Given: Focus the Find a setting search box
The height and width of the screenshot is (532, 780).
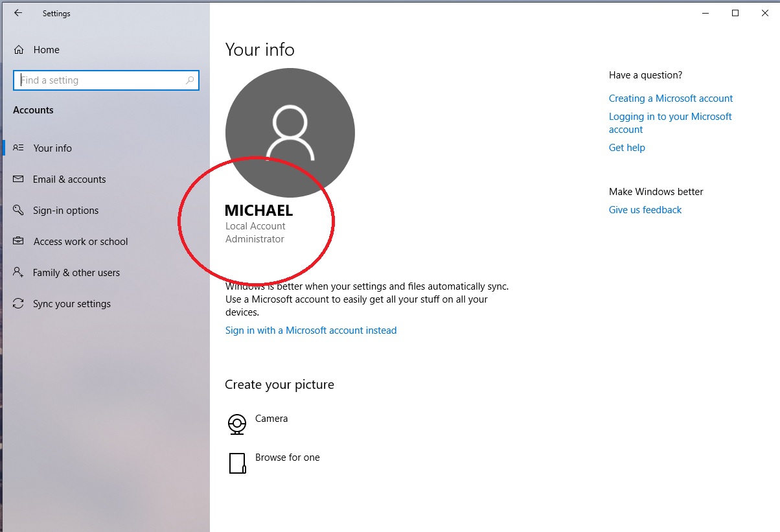Looking at the screenshot, I should (106, 80).
